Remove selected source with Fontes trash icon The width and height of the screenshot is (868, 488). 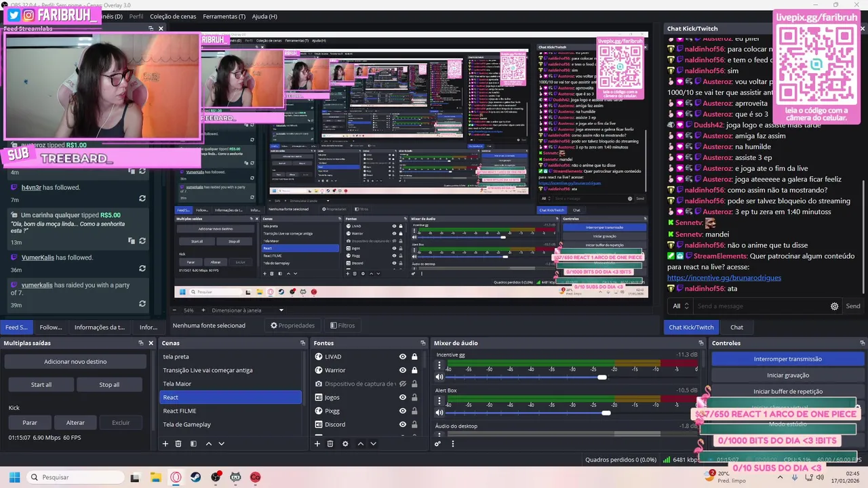point(330,444)
